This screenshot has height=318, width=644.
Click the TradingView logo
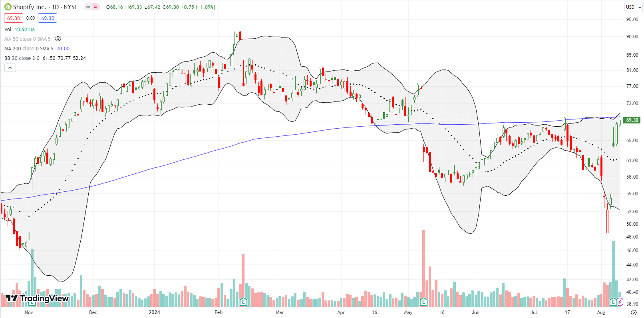37,298
